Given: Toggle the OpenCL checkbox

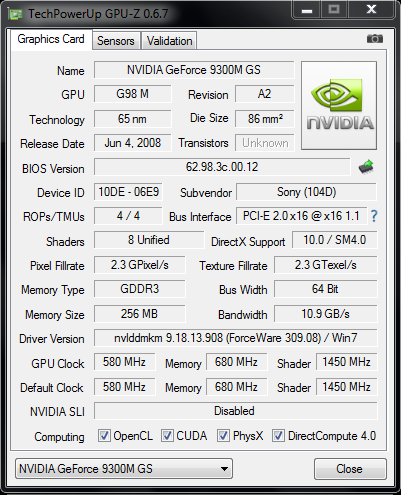Looking at the screenshot, I should (104, 435).
